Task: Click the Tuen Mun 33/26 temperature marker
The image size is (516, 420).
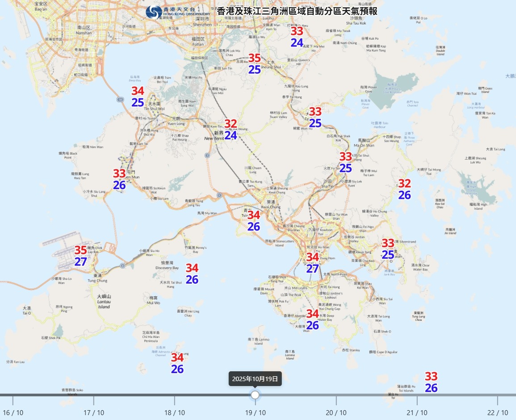Action: [x=119, y=179]
